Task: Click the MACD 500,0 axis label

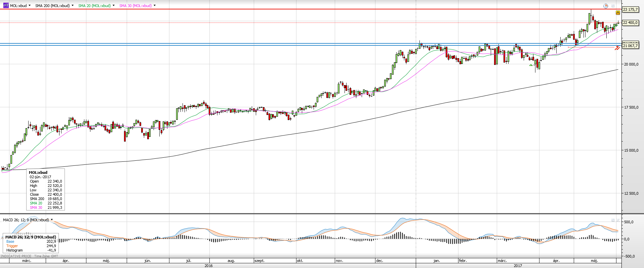Action: [x=629, y=222]
